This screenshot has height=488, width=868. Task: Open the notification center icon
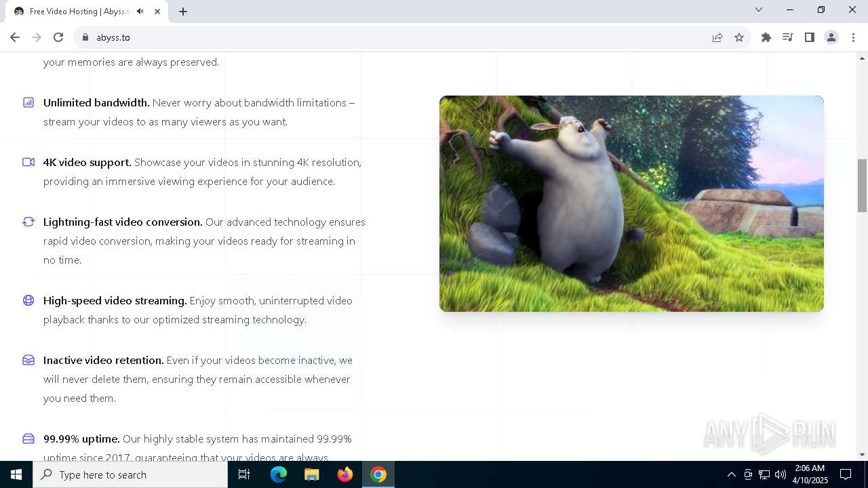(x=846, y=474)
